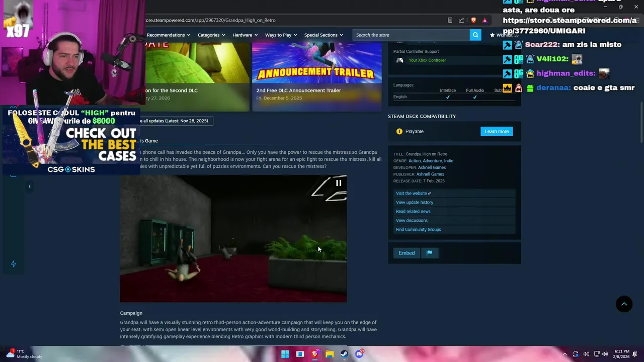Viewport: 644px width, 362px height.
Task: Click the Action genre link
Action: coord(415,161)
